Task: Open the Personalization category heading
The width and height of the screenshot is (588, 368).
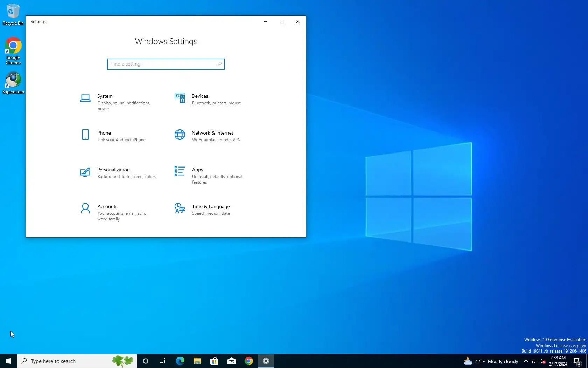Action: click(113, 170)
